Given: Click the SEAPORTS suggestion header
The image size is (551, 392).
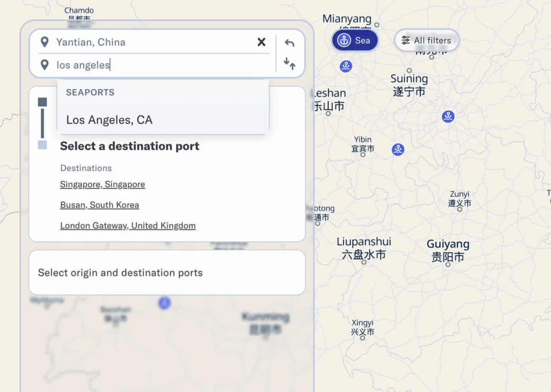Looking at the screenshot, I should (x=90, y=92).
